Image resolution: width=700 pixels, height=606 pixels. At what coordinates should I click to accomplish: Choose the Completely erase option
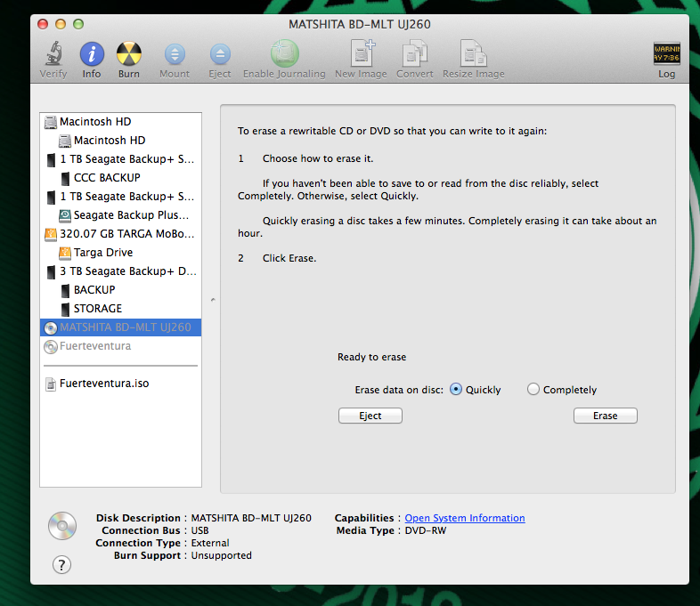[x=533, y=389]
